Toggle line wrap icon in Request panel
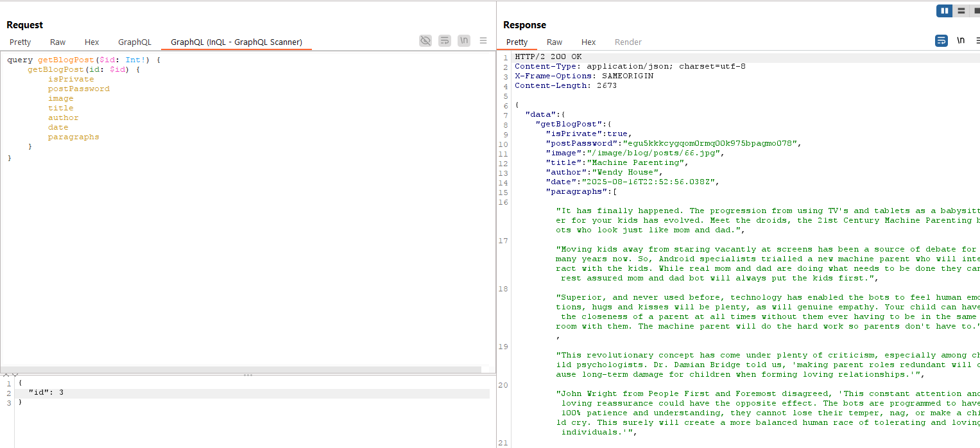Screen dimensions: 980x448 pyautogui.click(x=445, y=41)
